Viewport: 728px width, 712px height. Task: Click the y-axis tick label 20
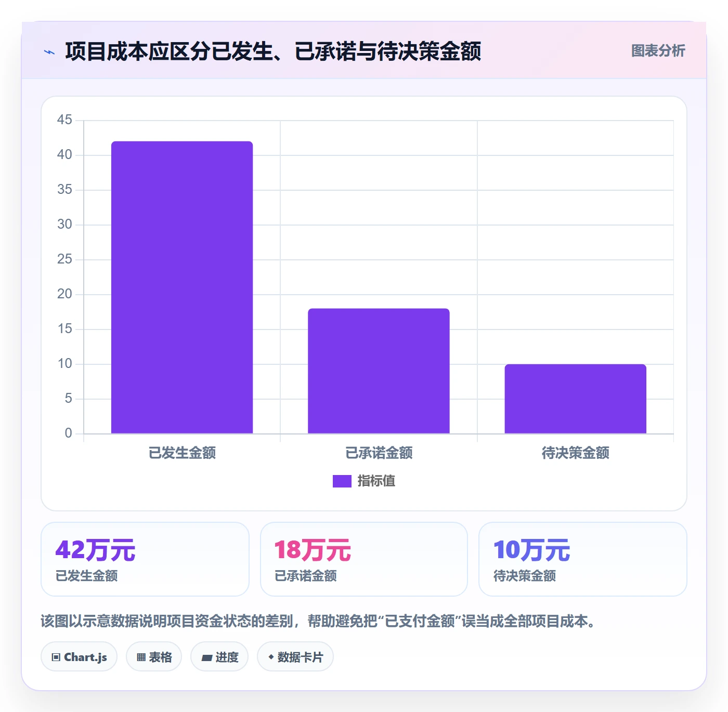coord(64,294)
